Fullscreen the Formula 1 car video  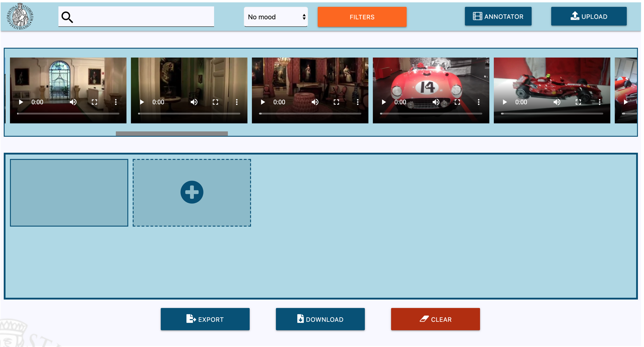click(x=578, y=102)
